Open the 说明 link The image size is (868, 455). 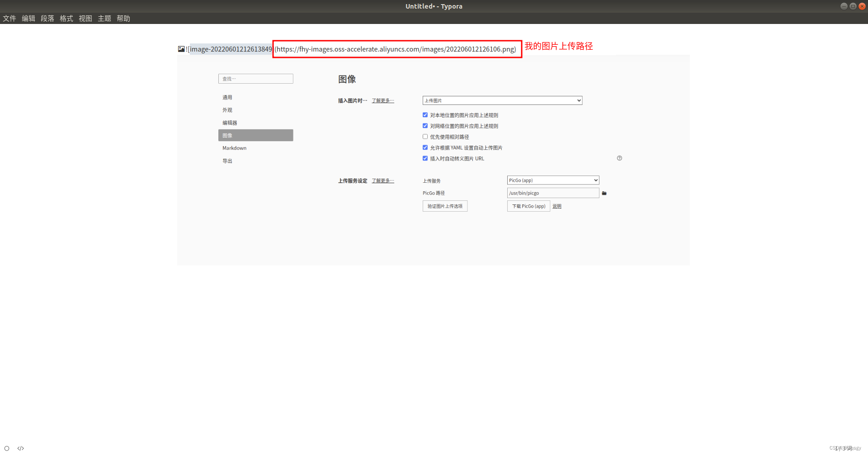click(557, 206)
